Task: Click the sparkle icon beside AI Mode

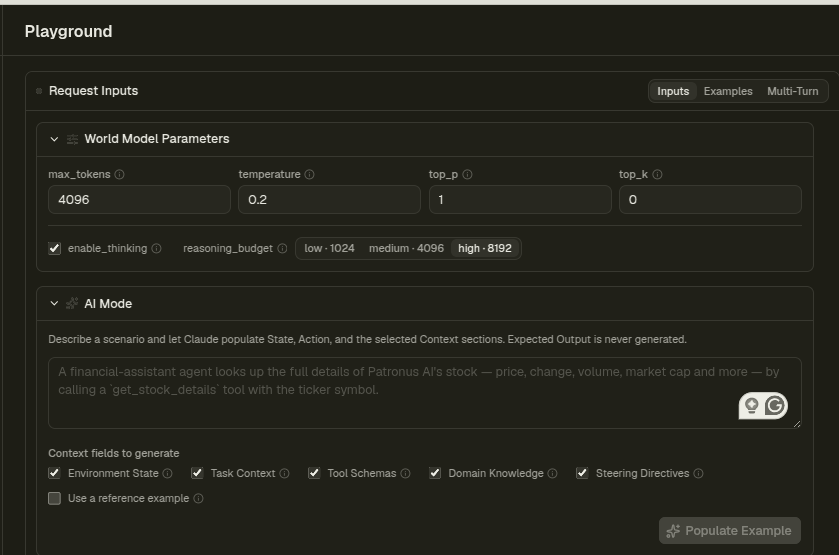Action: (x=72, y=303)
